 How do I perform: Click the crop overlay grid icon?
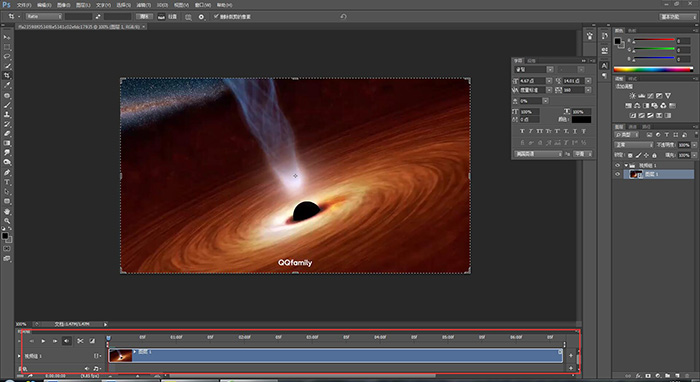[188, 17]
